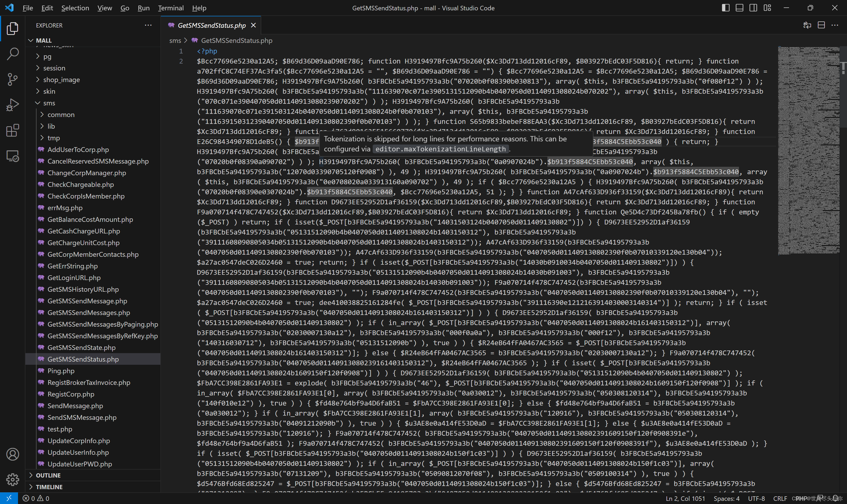Open the Source Control view
Viewport: 847px width, 504px height.
point(12,79)
